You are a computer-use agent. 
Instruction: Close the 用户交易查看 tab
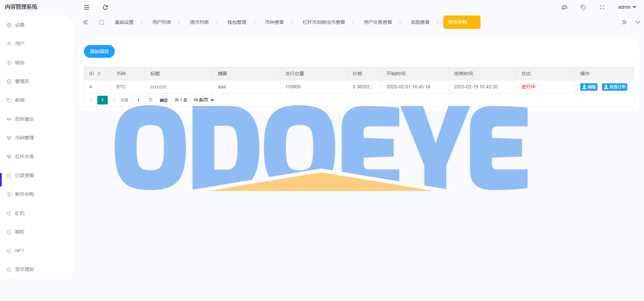[x=400, y=23]
